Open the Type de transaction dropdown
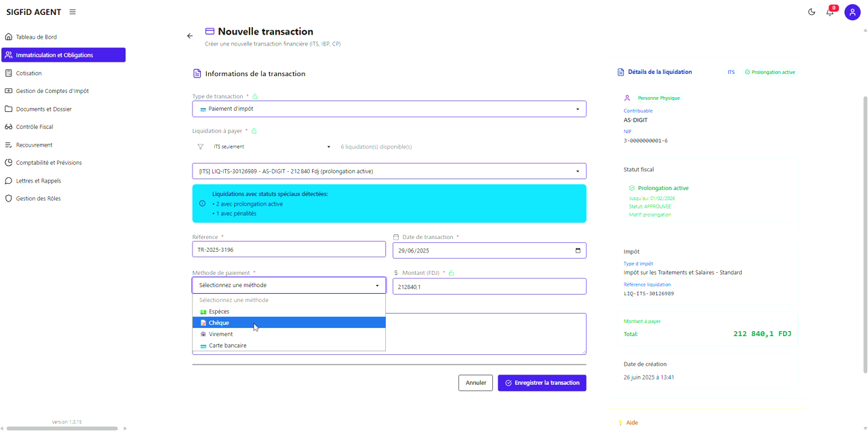Screen dimensions: 868x431 pyautogui.click(x=389, y=109)
